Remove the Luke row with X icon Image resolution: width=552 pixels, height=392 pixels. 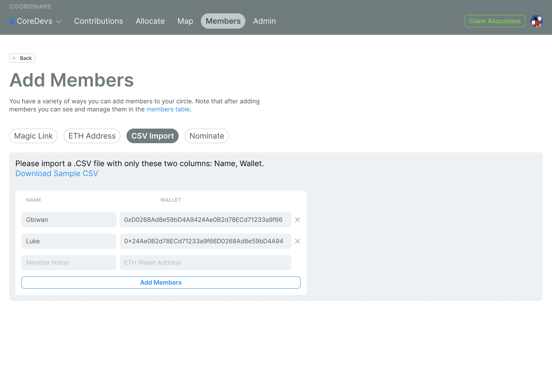[297, 241]
